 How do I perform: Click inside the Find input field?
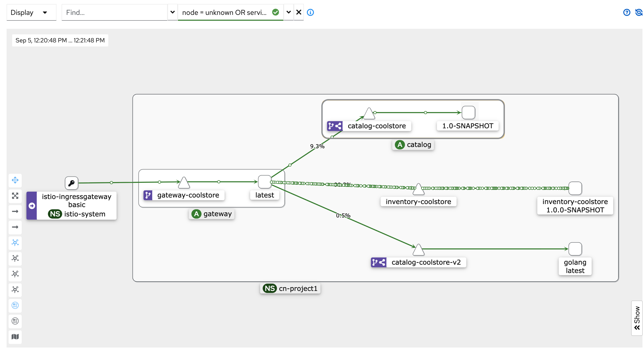click(114, 12)
